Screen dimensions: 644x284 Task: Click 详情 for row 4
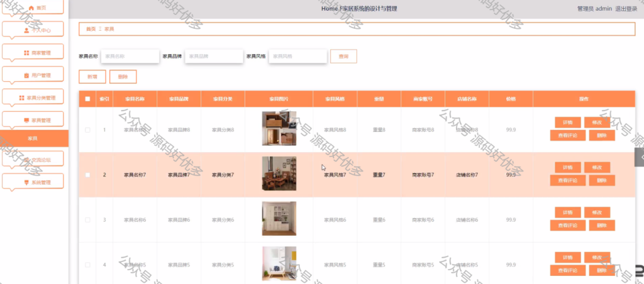tap(568, 258)
